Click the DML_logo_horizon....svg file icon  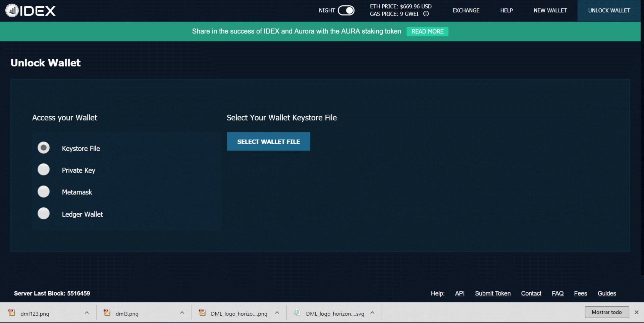click(297, 313)
